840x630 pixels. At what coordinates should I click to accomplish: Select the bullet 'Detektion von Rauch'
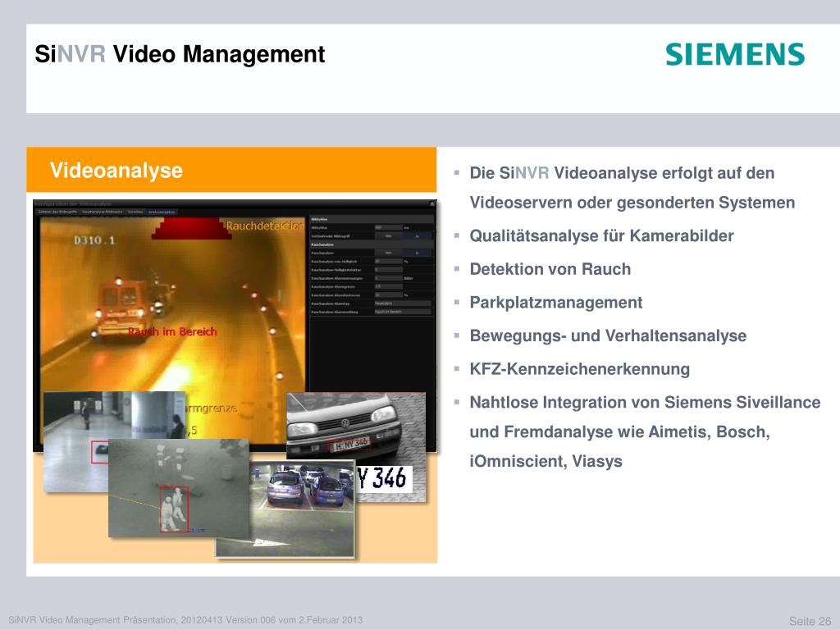pos(550,269)
